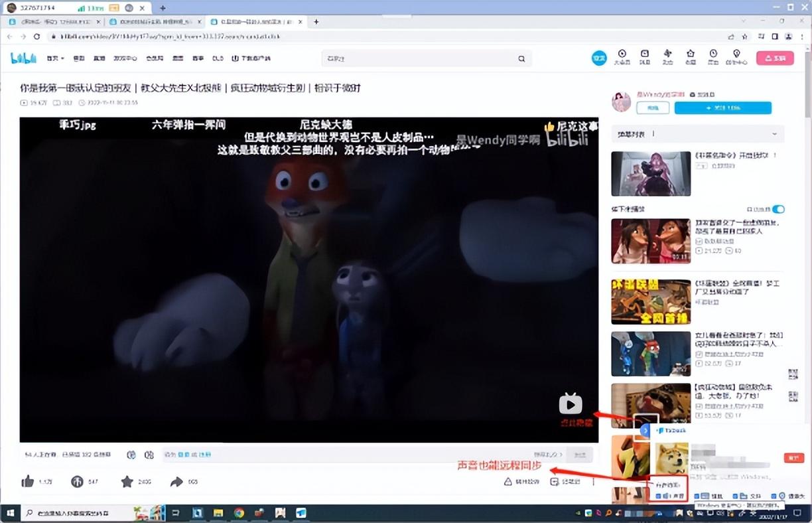Click the browser back arrow
Image resolution: width=812 pixels, height=523 pixels.
[10, 37]
